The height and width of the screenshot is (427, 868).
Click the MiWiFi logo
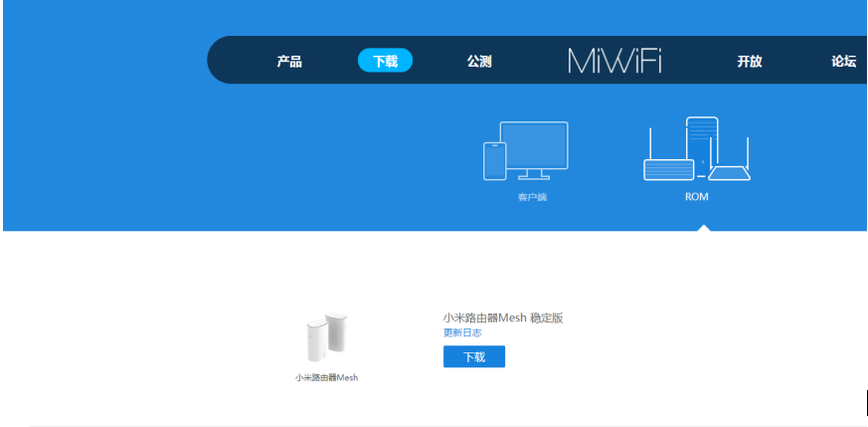point(614,61)
